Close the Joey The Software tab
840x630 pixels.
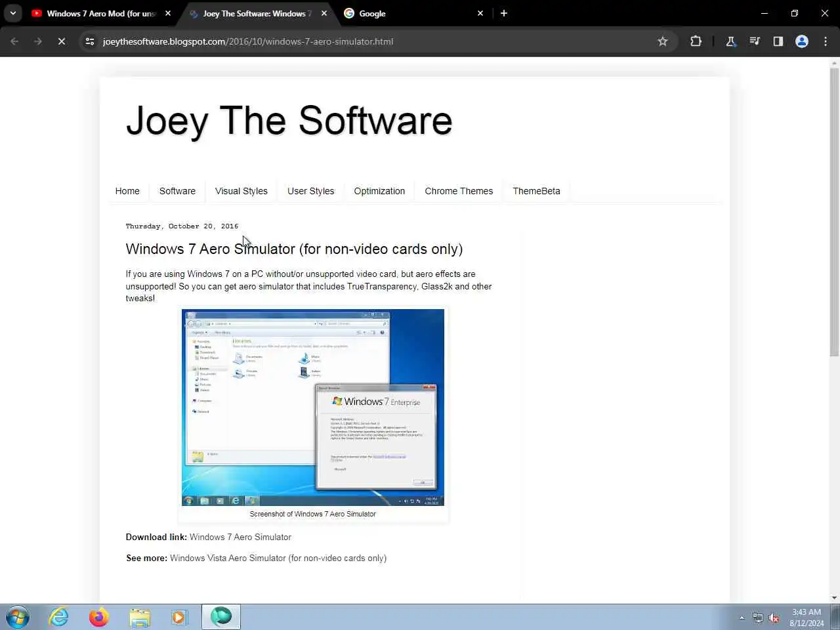click(324, 13)
